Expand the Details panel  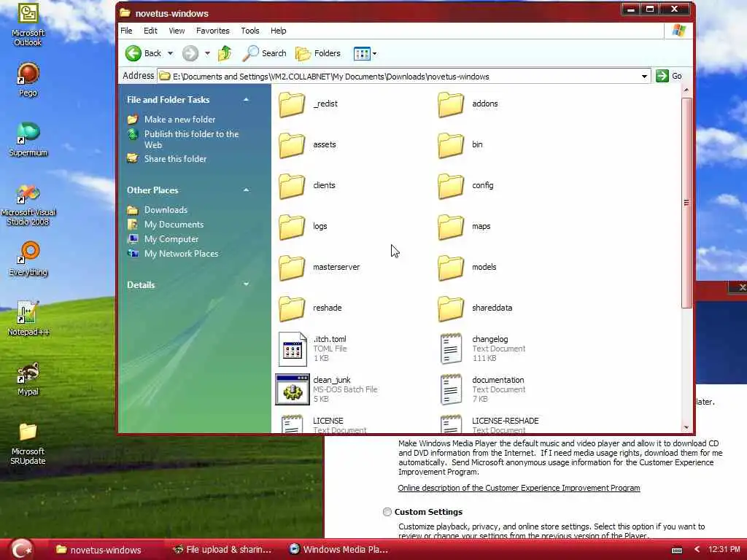246,284
